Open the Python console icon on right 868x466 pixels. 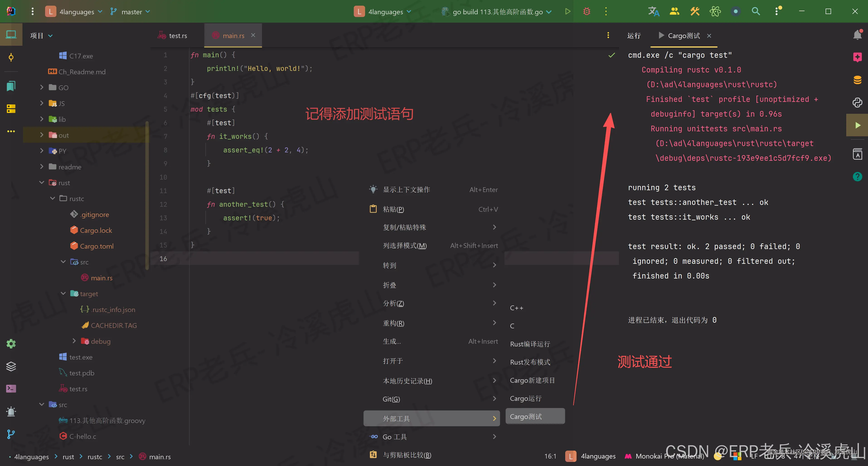[x=857, y=103]
